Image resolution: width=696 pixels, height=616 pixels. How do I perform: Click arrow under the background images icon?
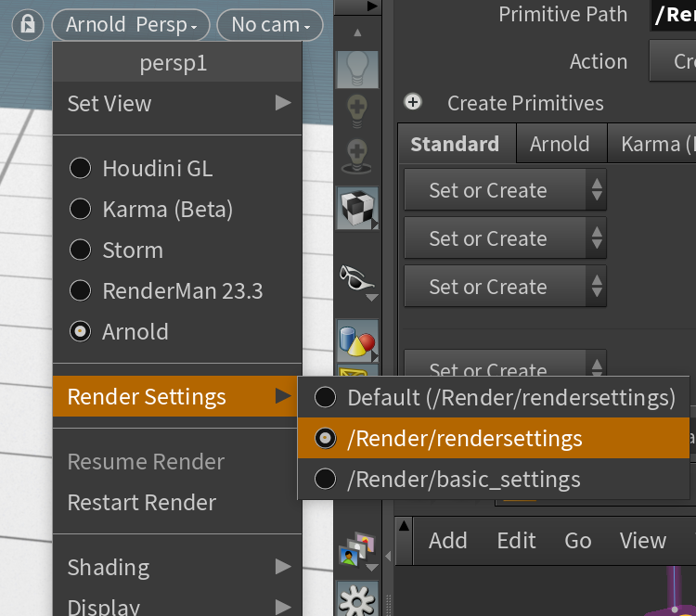pos(372,567)
